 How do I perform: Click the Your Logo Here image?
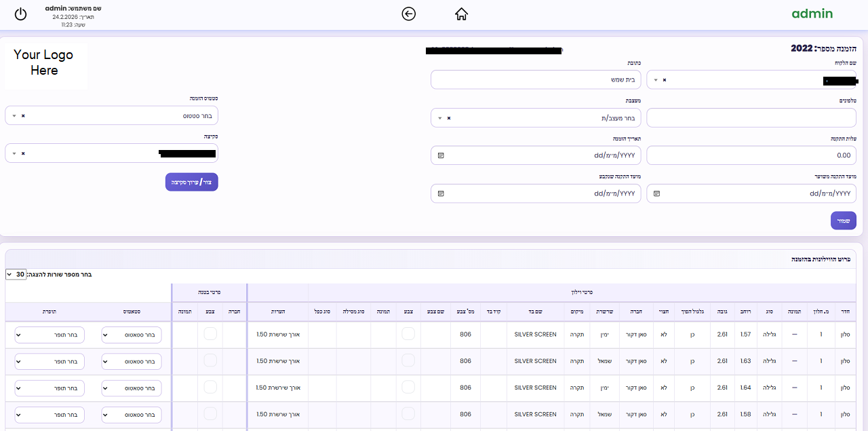[44, 62]
